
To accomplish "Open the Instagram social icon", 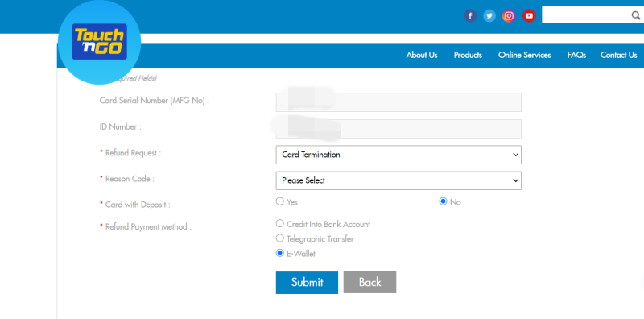I will click(x=509, y=16).
